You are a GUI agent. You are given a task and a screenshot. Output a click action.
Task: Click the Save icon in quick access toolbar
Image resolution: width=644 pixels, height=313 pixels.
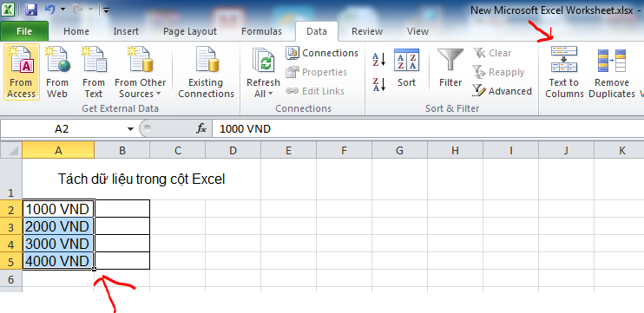[x=31, y=10]
